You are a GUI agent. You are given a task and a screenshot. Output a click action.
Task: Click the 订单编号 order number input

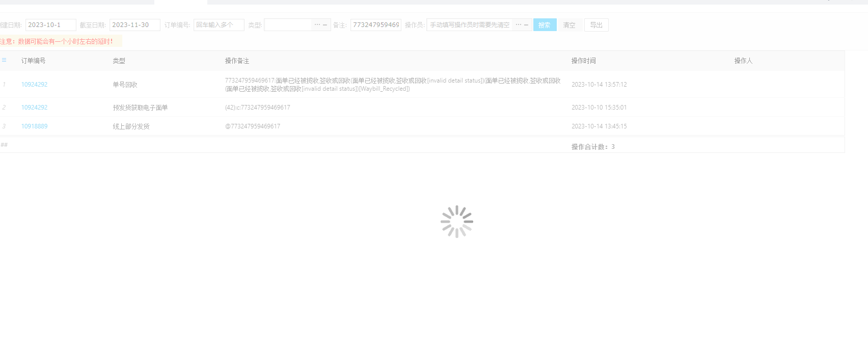point(219,25)
